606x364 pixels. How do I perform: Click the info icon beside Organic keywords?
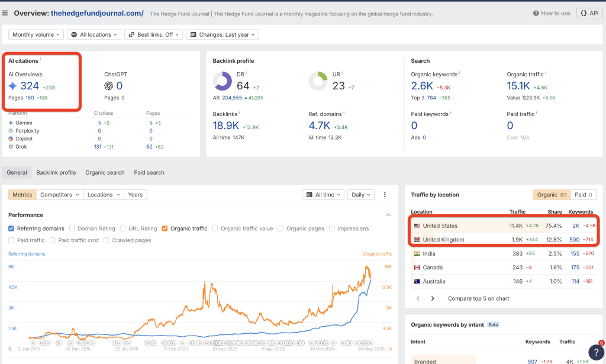coord(459,73)
